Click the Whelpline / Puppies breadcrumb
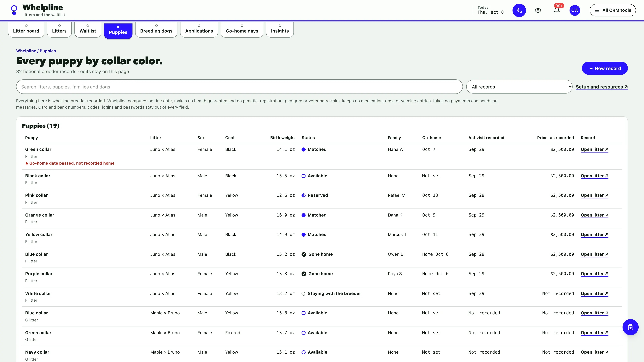 tap(36, 51)
